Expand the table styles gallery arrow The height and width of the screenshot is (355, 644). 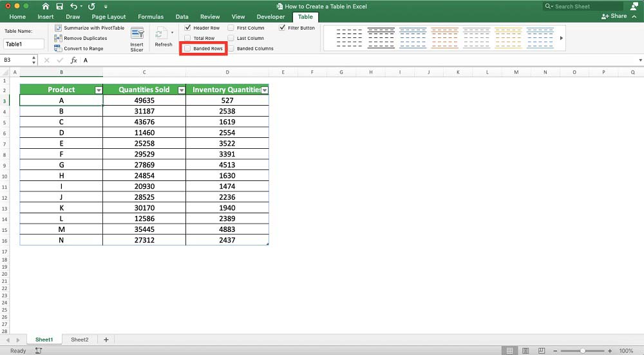coord(561,38)
